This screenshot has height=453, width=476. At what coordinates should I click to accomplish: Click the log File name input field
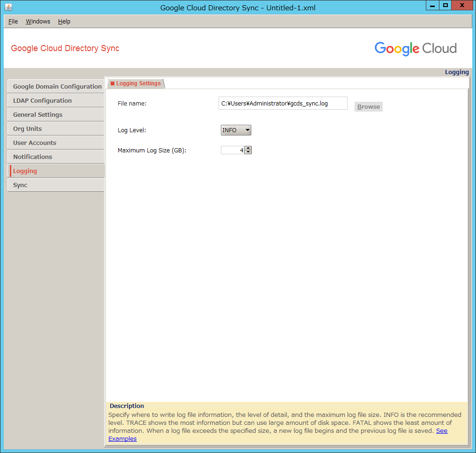(x=283, y=104)
